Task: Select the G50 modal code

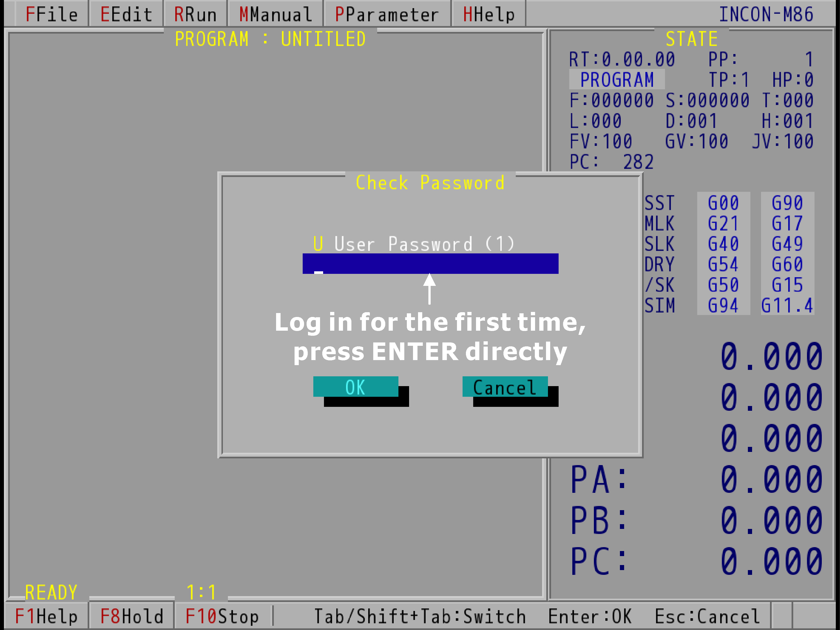Action: pos(724,285)
